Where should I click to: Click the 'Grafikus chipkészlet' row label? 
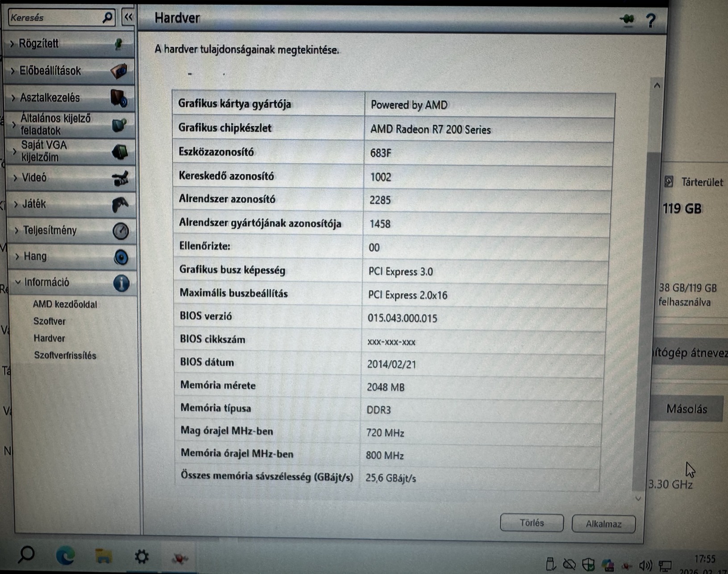pos(225,128)
